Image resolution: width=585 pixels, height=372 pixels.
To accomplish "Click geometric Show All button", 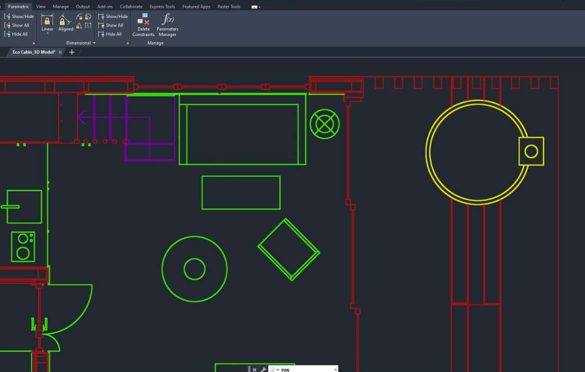I will pos(17,25).
